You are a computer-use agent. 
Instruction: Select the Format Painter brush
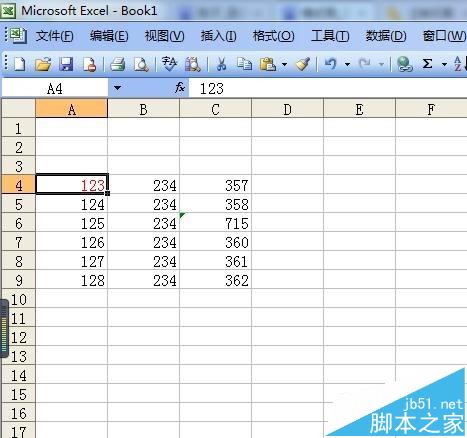(x=302, y=64)
